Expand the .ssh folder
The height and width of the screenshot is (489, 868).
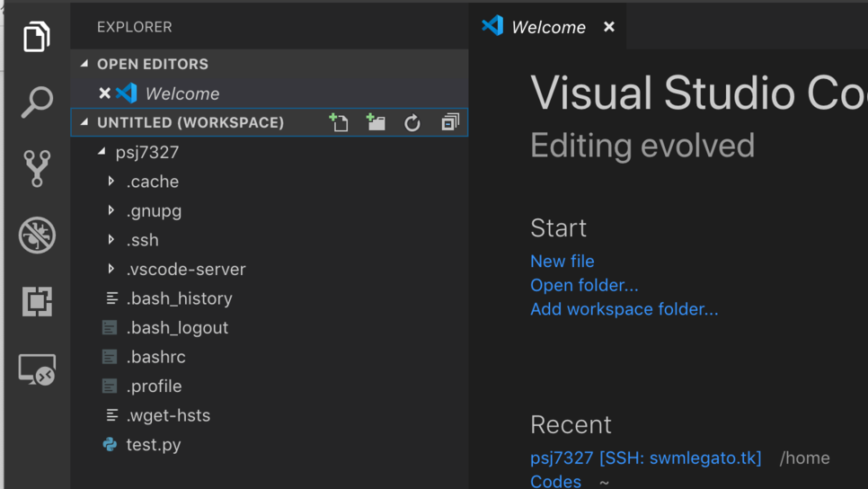pos(111,239)
